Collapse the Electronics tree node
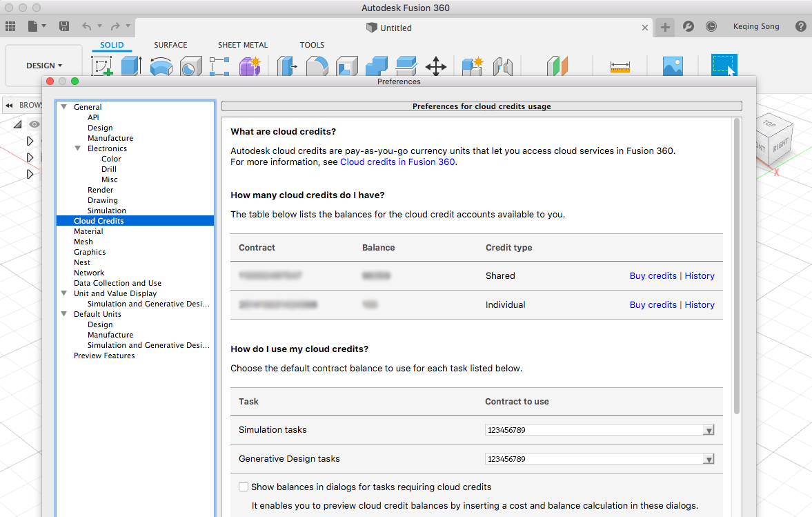Viewport: 812px width, 517px height. tap(78, 148)
